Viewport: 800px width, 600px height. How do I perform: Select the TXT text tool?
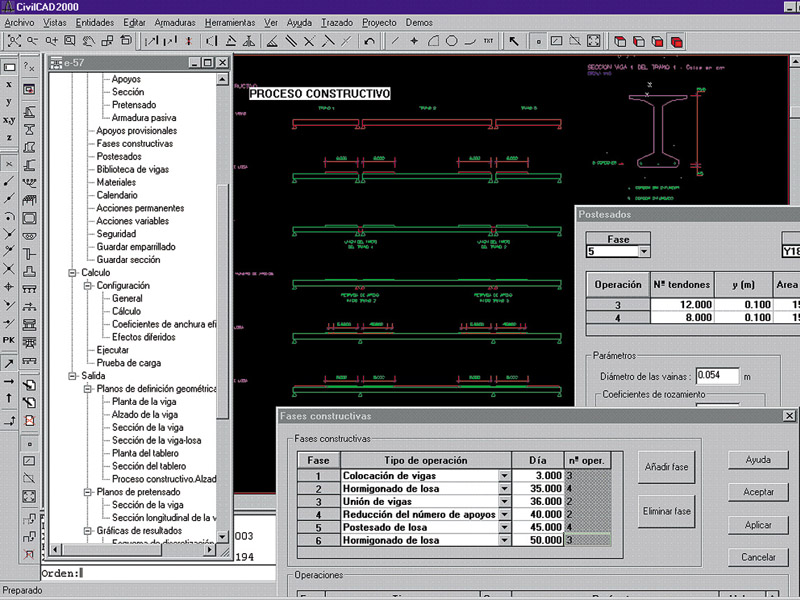(x=488, y=42)
